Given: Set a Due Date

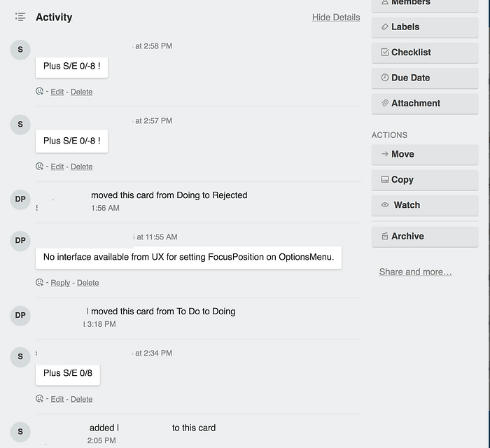Looking at the screenshot, I should pyautogui.click(x=425, y=78).
